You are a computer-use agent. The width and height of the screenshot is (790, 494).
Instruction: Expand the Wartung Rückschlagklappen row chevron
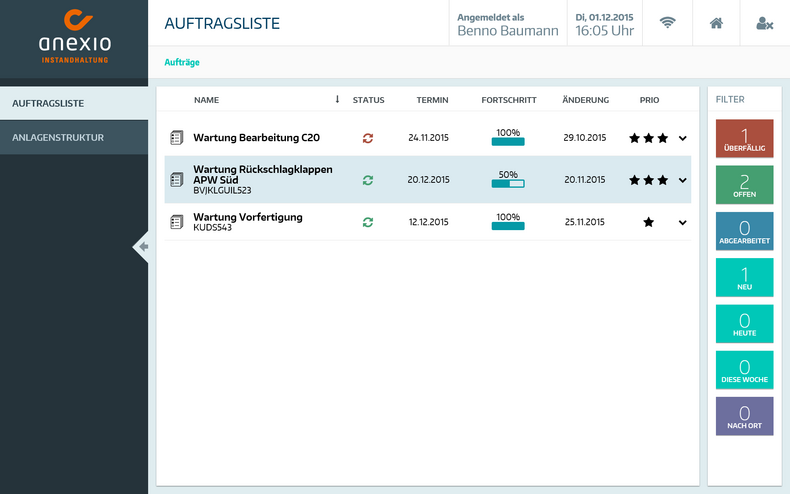(683, 180)
